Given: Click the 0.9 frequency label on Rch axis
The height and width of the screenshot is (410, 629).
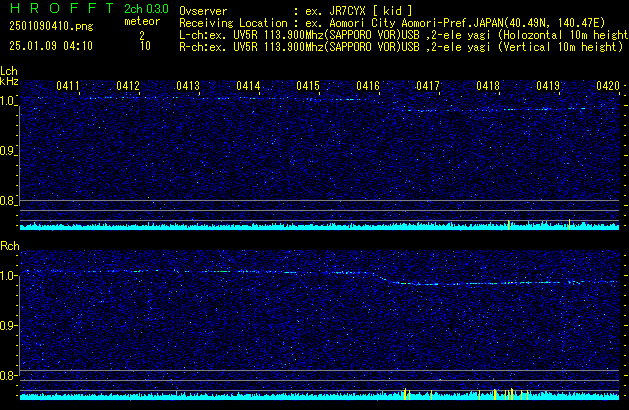Looking at the screenshot, I should 7,326.
